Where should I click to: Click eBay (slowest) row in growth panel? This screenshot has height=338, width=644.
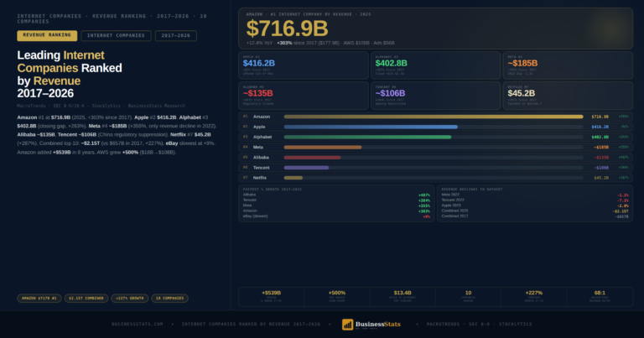(336, 216)
